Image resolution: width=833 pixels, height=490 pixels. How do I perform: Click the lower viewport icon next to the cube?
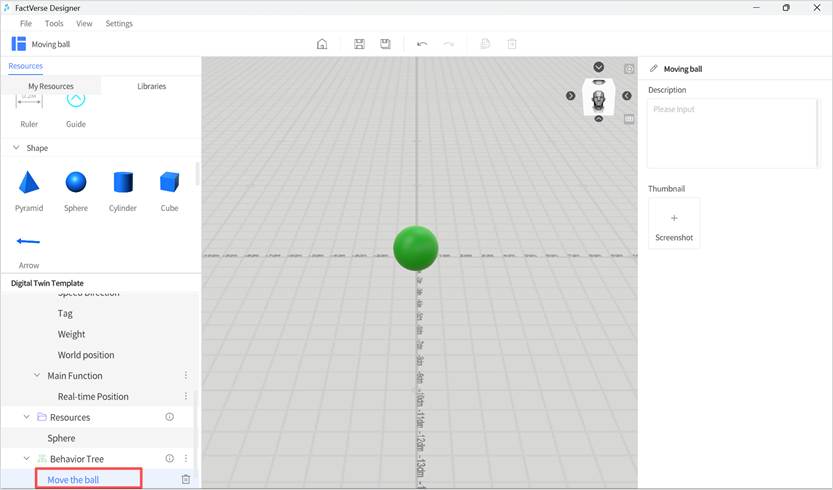(x=629, y=119)
